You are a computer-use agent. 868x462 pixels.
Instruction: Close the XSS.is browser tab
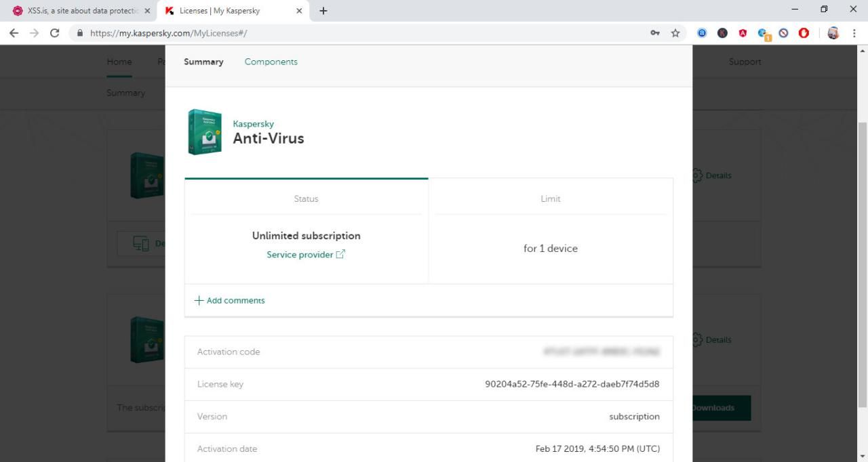147,11
